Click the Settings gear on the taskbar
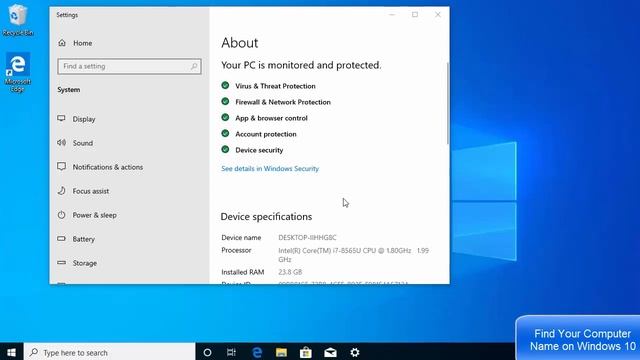Image resolution: width=640 pixels, height=360 pixels. 355,352
